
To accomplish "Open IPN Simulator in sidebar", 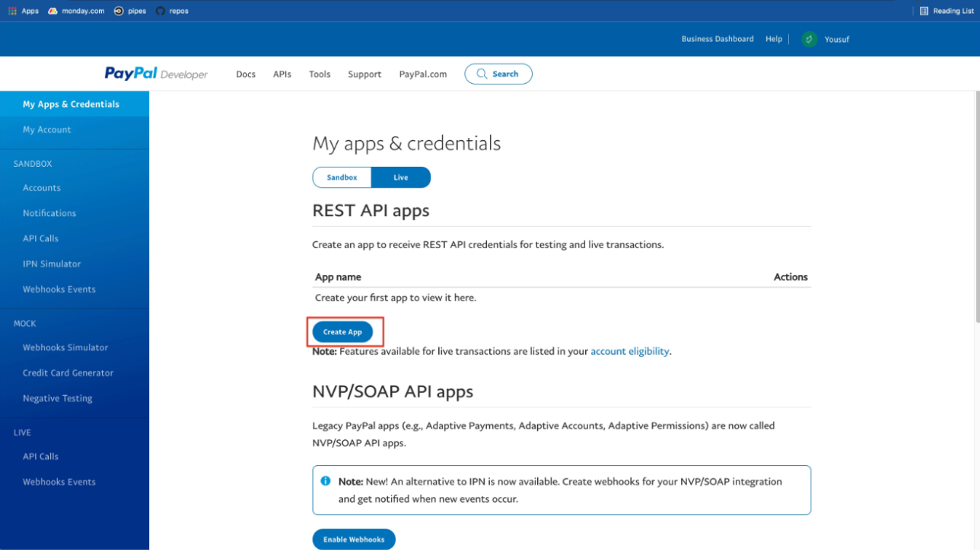I will [x=52, y=264].
